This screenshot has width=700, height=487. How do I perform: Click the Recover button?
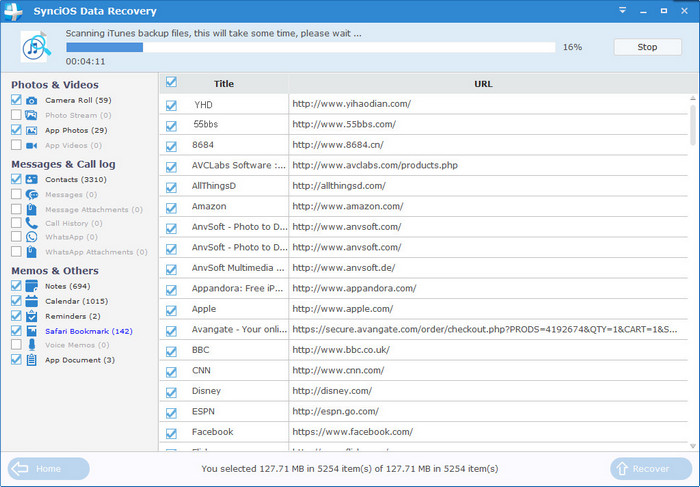pyautogui.click(x=651, y=469)
